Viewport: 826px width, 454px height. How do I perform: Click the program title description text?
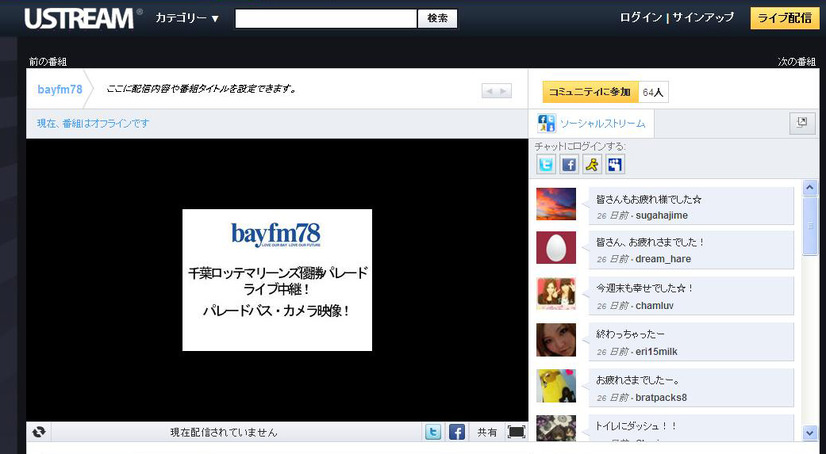pyautogui.click(x=201, y=89)
